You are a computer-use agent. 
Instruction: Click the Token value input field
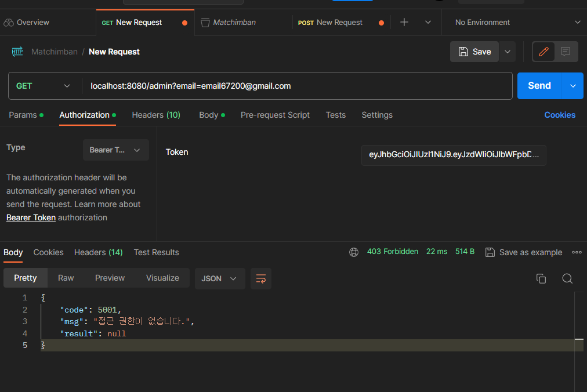click(454, 155)
